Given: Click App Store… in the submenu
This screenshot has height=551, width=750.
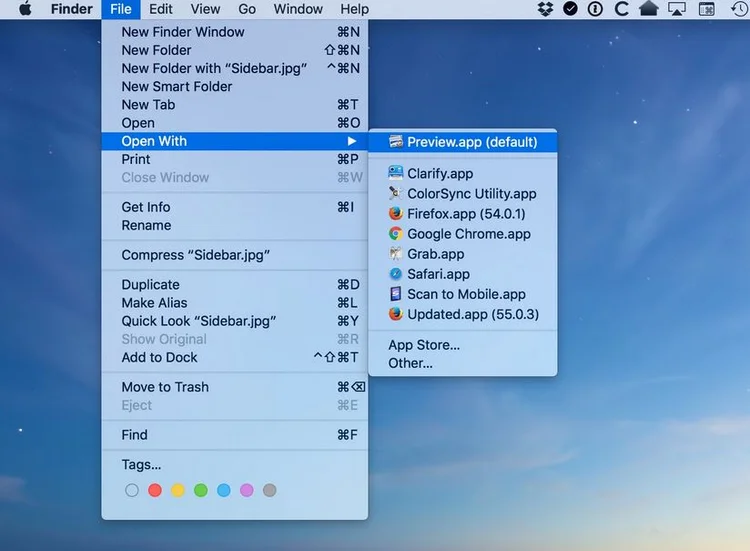Looking at the screenshot, I should click(x=424, y=345).
